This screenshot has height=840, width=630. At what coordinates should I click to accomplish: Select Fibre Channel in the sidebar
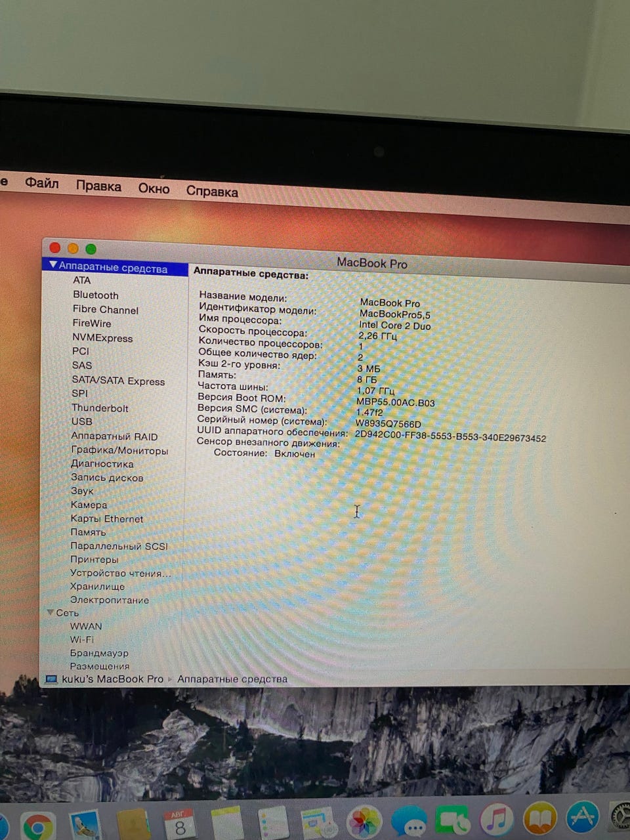pyautogui.click(x=106, y=310)
